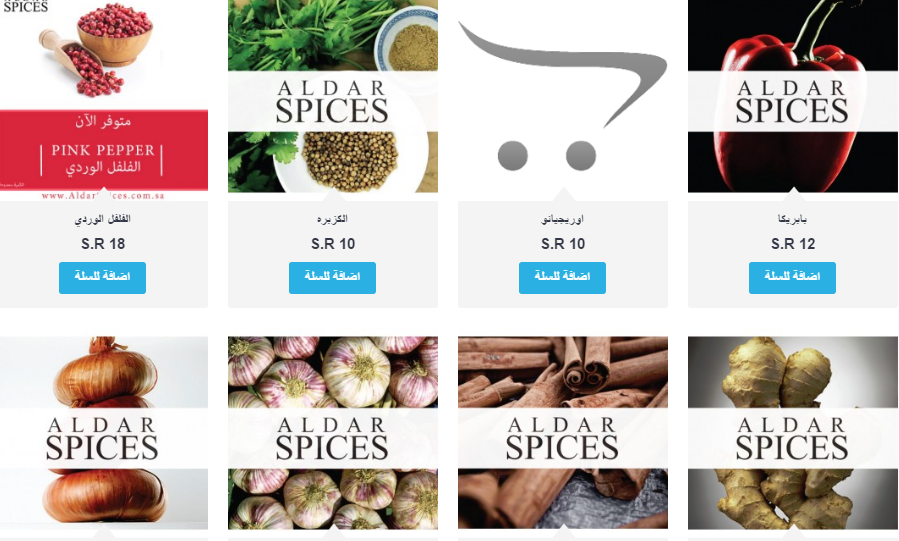Open the Pink Pepper product image
This screenshot has height=541, width=899.
click(x=103, y=97)
